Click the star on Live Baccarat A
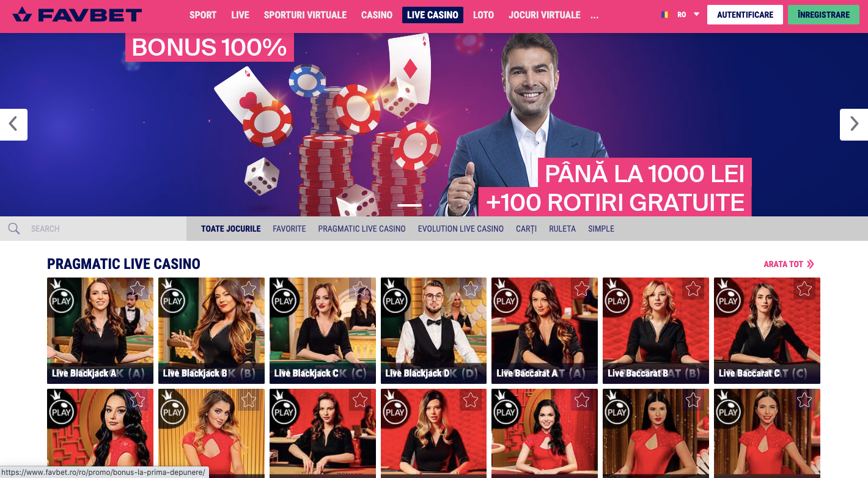The width and height of the screenshot is (868, 478). (582, 289)
